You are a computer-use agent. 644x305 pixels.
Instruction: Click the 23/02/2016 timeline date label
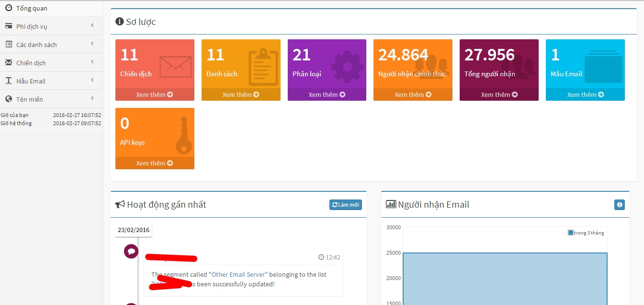[134, 230]
